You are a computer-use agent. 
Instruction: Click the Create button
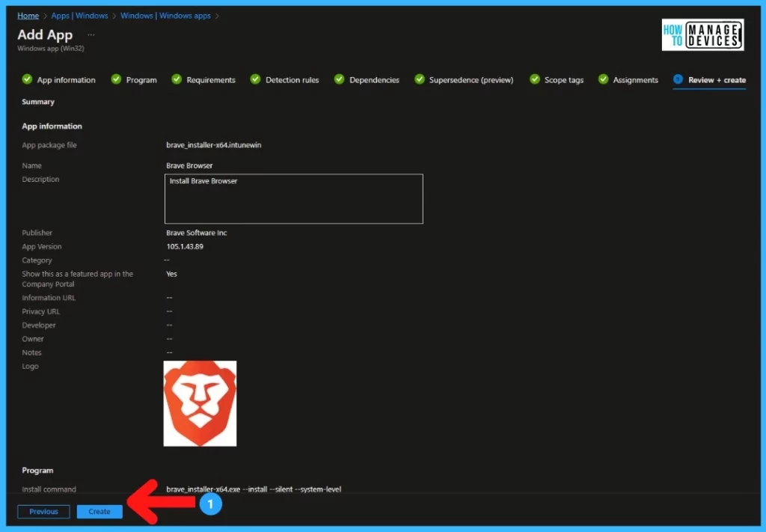coord(99,512)
